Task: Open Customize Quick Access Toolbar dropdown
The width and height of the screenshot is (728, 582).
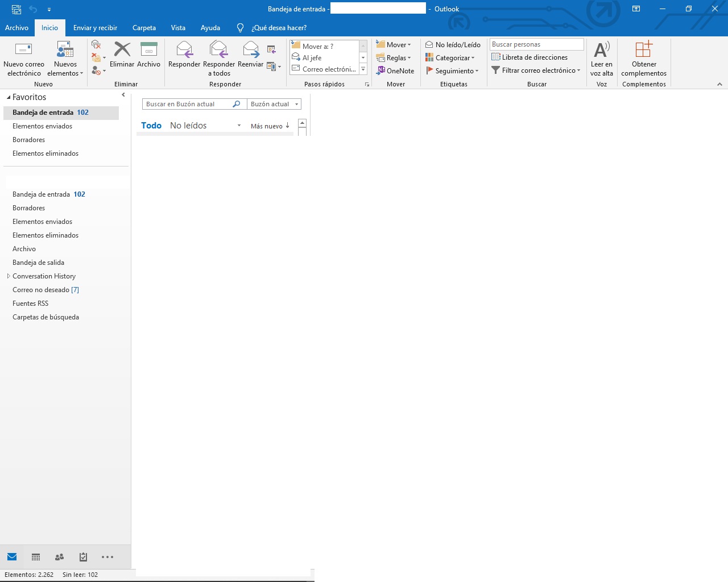Action: [49, 9]
